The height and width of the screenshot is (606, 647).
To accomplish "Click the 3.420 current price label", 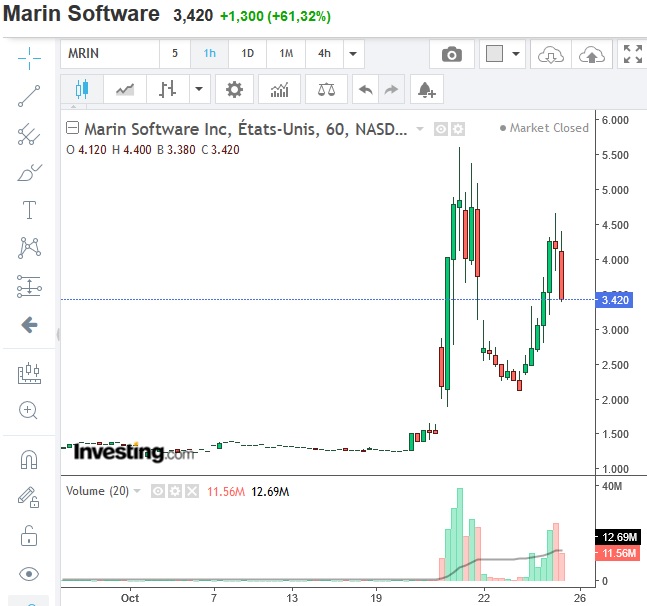I will (614, 300).
